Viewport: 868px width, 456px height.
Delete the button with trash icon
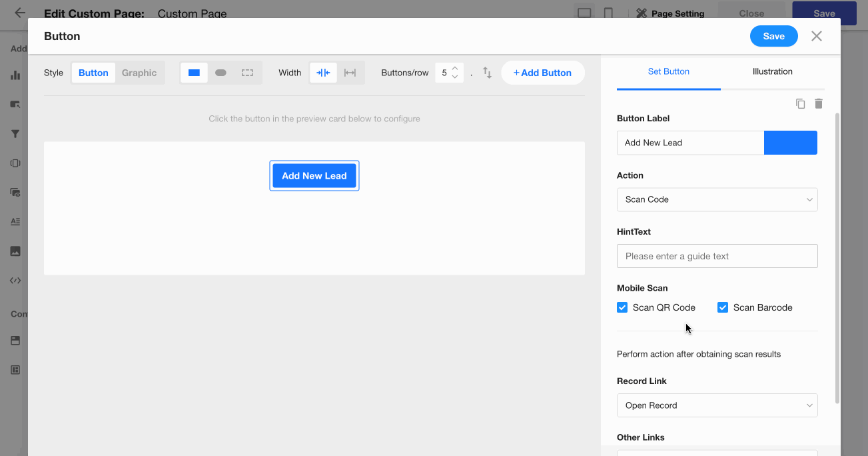click(819, 103)
